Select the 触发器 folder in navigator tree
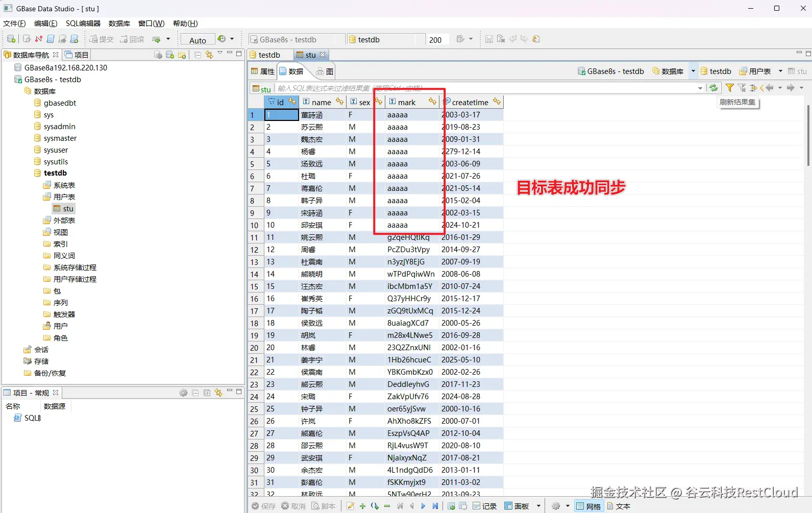 point(59,314)
